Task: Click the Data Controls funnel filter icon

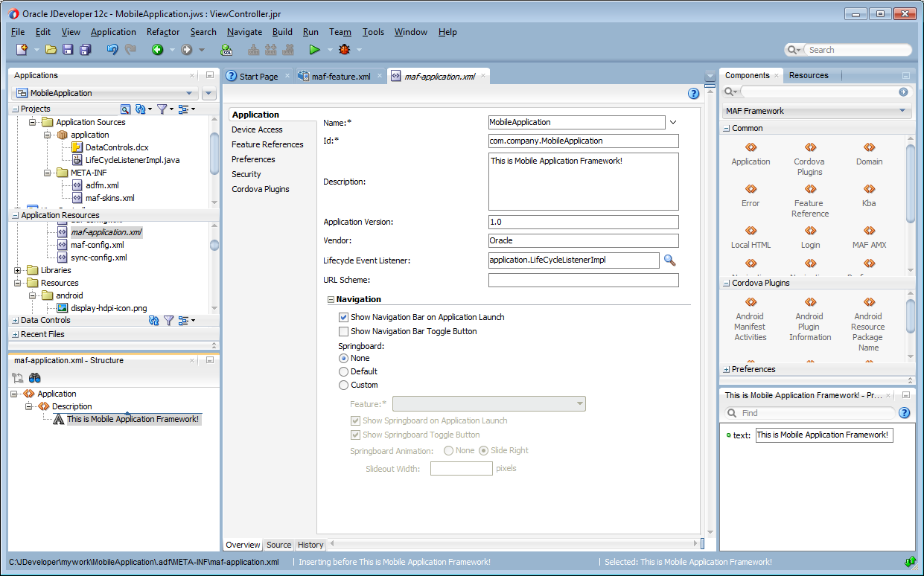Action: (169, 320)
